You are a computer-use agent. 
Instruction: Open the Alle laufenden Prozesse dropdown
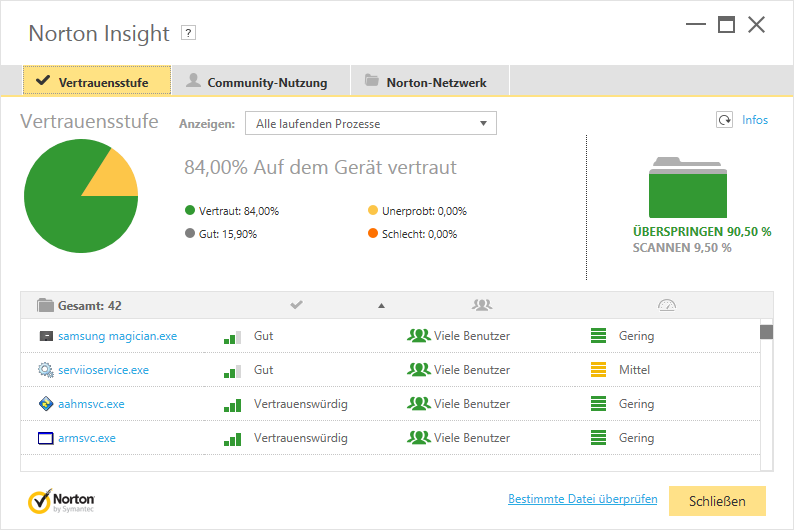pyautogui.click(x=371, y=124)
